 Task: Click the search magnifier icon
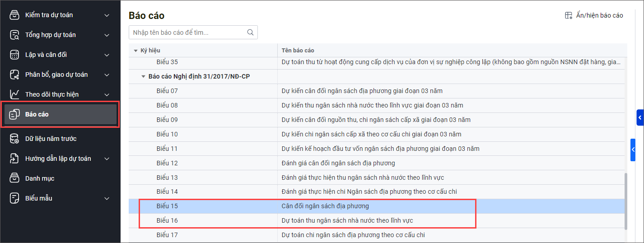point(250,33)
